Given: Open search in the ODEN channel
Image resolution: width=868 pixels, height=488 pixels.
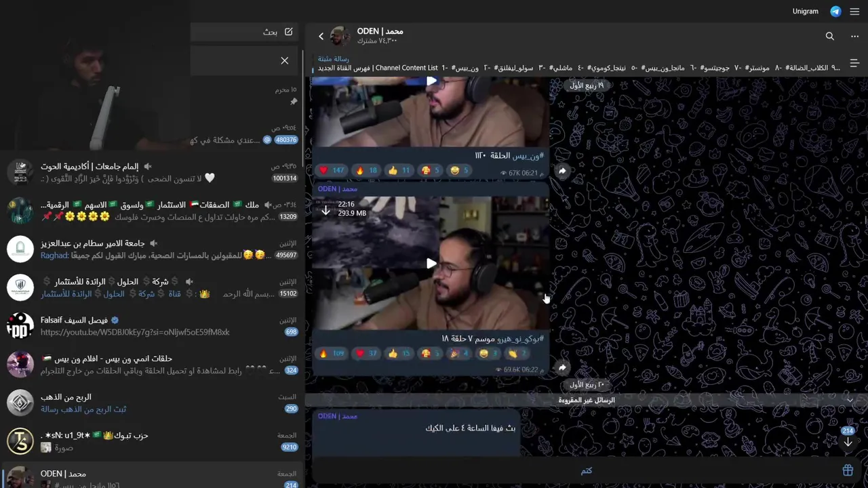Looking at the screenshot, I should point(830,37).
